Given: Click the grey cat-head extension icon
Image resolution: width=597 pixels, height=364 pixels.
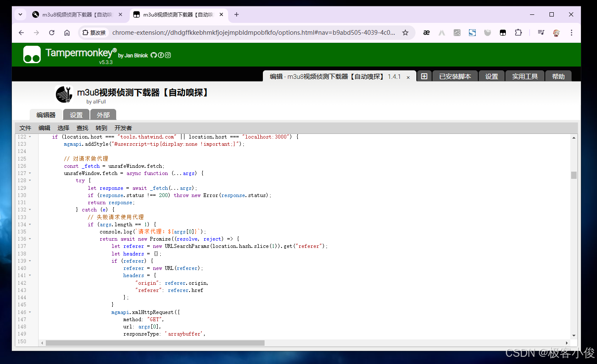Looking at the screenshot, I should tap(488, 33).
